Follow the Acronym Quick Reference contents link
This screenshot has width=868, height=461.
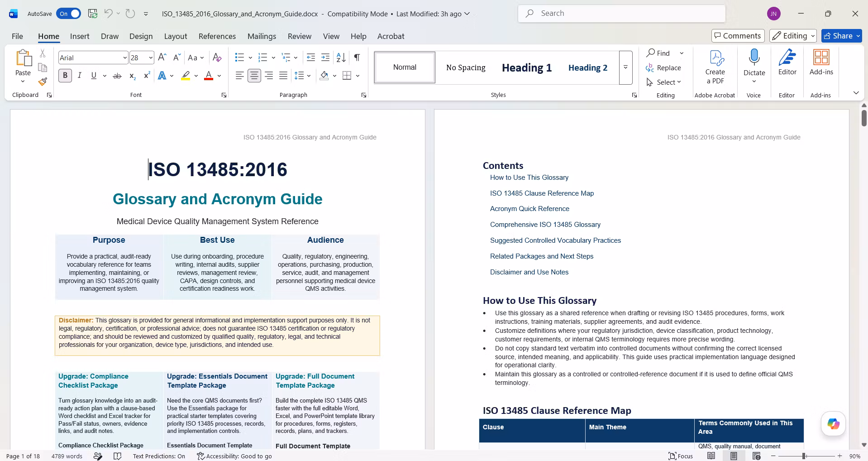point(529,209)
